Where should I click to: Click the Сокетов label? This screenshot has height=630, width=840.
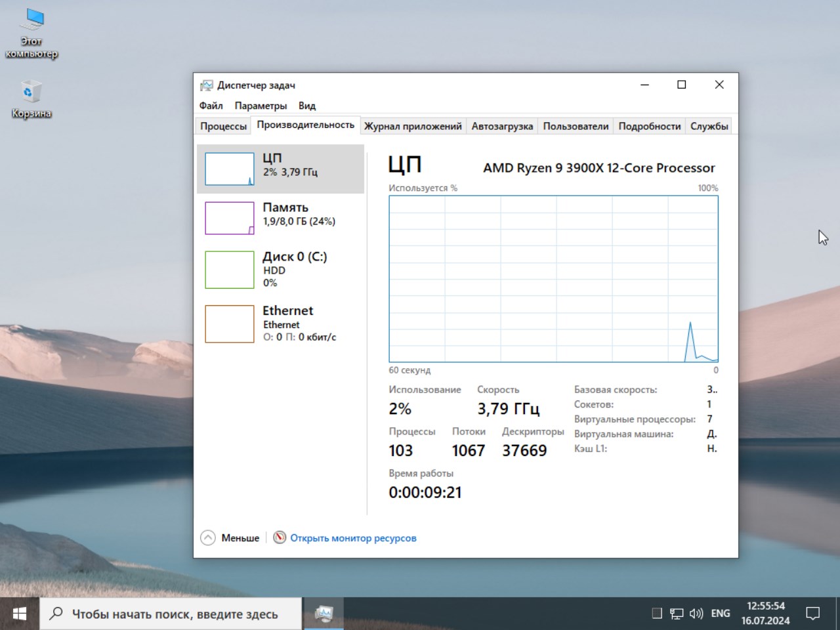tap(594, 404)
